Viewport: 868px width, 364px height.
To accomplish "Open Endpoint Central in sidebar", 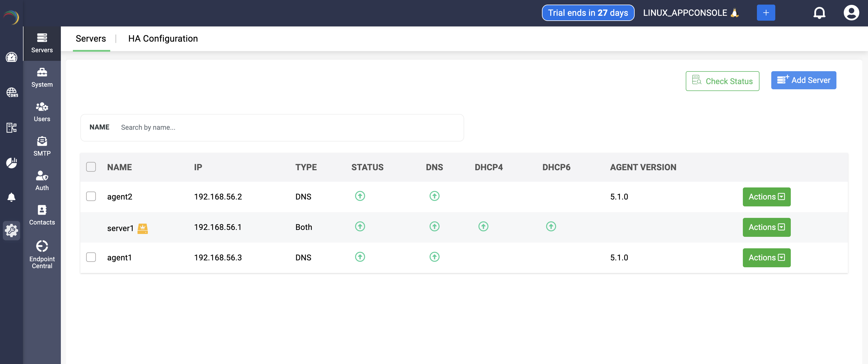I will click(42, 254).
